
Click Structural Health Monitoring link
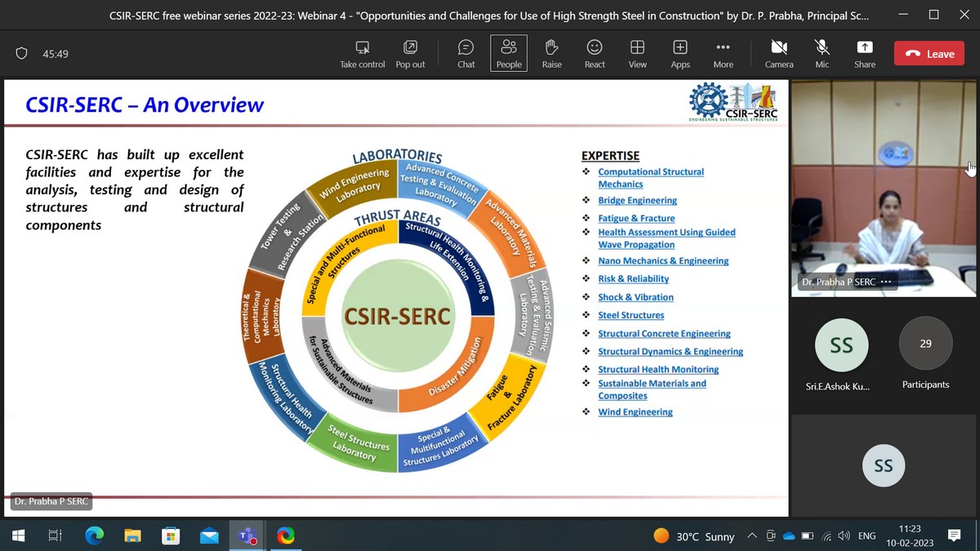[658, 369]
